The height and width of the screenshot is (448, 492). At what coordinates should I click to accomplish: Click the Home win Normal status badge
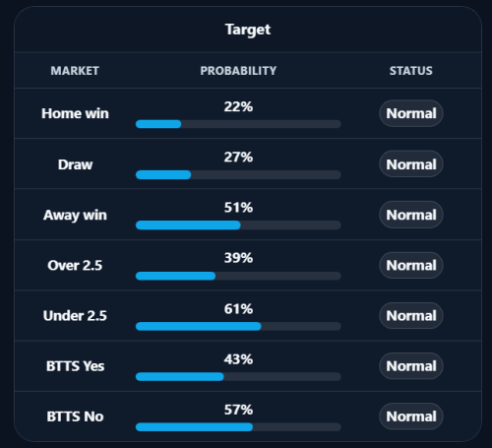[411, 113]
